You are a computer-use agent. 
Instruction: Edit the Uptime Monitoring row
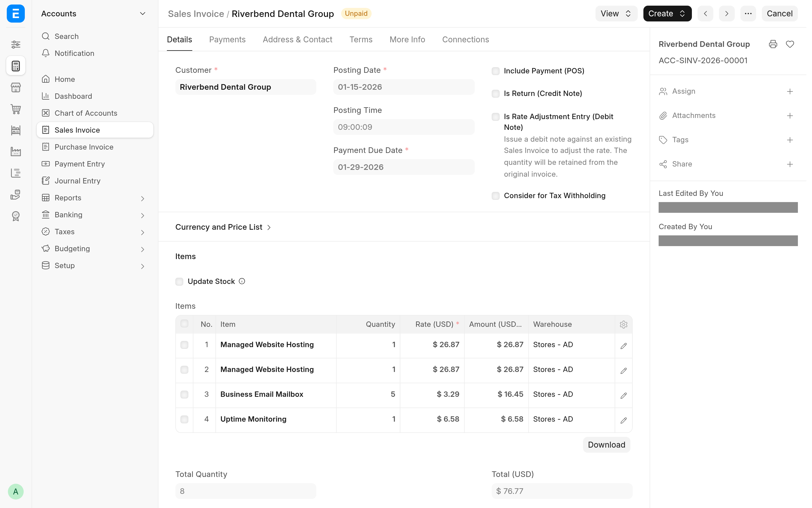623,420
